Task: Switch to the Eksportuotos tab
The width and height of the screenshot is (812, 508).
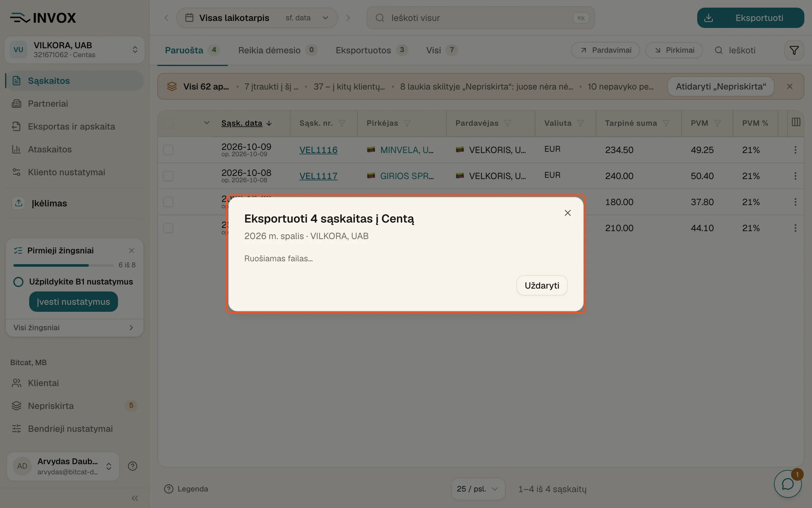Action: pos(371,50)
